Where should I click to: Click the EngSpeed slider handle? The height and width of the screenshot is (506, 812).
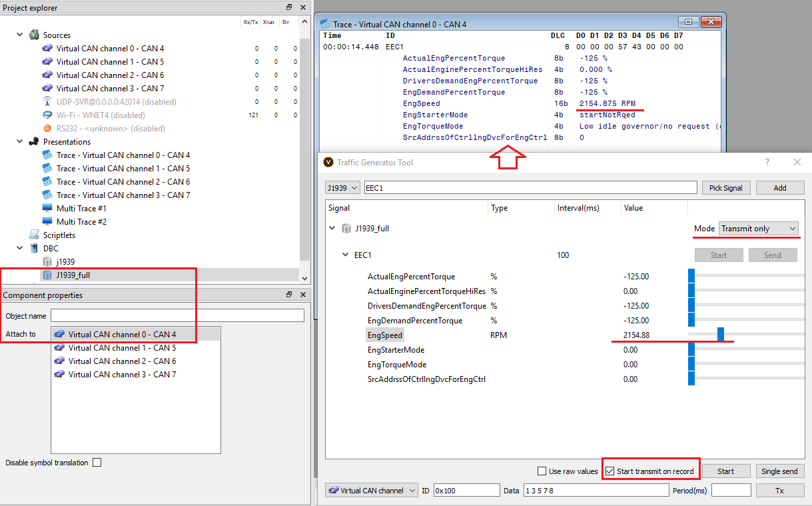[721, 335]
